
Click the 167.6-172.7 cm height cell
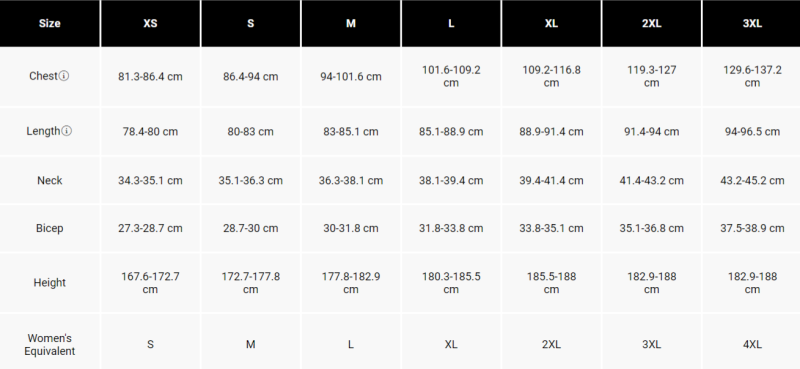pyautogui.click(x=150, y=283)
